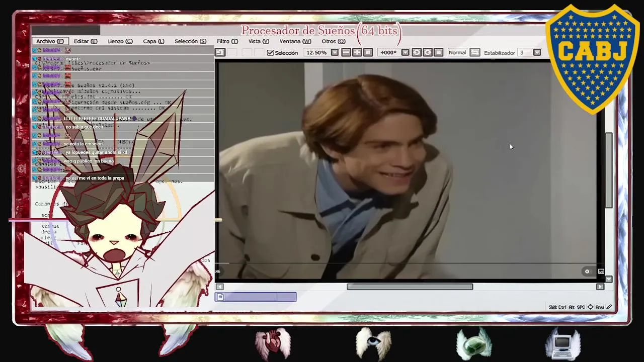
Task: Click the winged heart icon
Action: pos(273,343)
